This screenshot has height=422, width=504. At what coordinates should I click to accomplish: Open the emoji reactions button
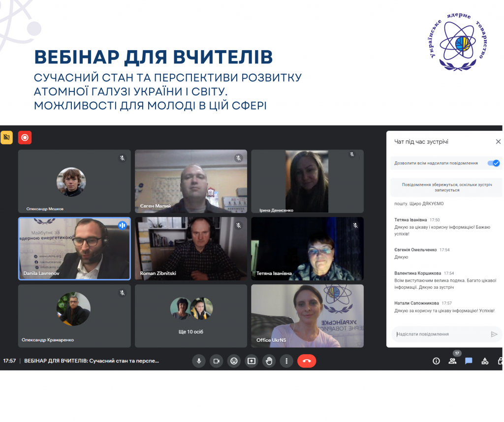pos(234,361)
